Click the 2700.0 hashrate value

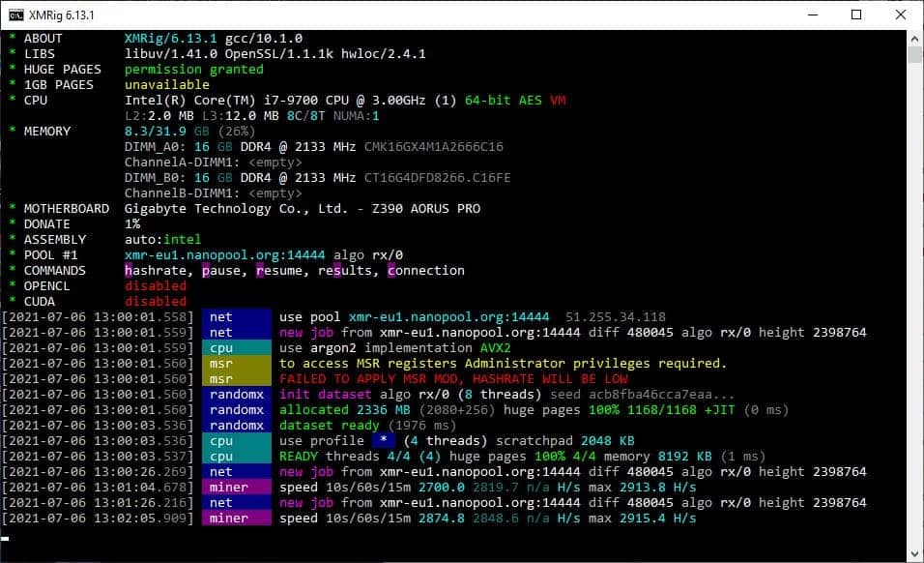[x=442, y=487]
